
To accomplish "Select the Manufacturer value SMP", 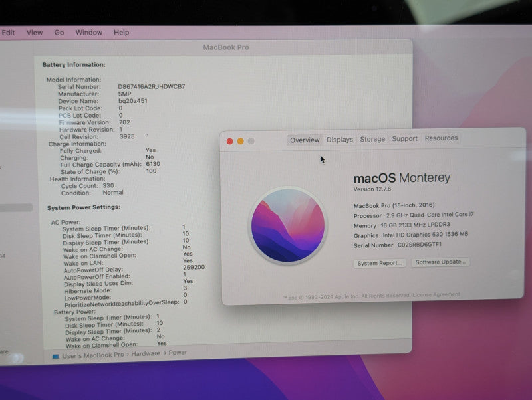I will tap(124, 94).
